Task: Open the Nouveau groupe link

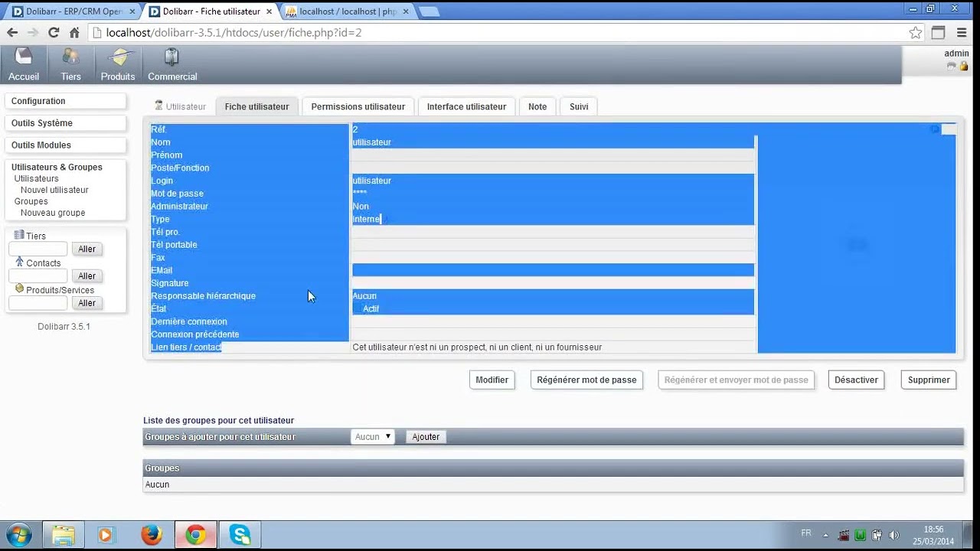Action: click(x=53, y=213)
